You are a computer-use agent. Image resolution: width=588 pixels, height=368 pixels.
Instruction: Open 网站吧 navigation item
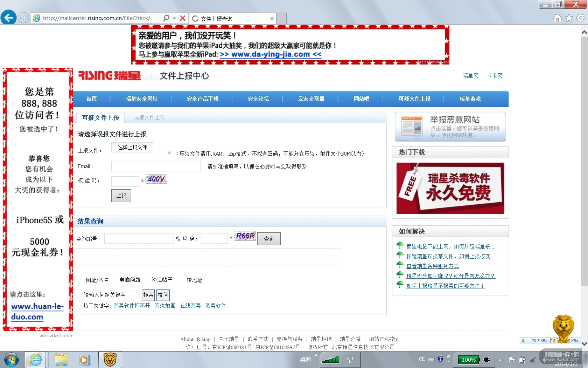pos(362,99)
